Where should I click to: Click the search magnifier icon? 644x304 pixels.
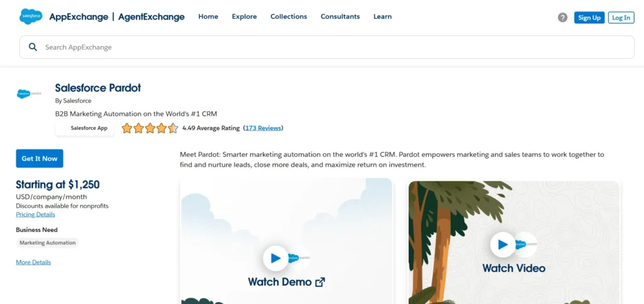tap(33, 47)
